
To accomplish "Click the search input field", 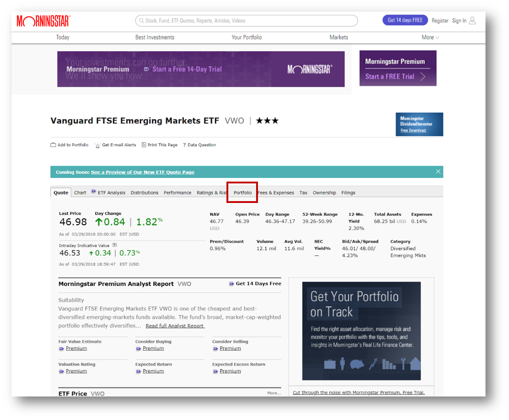I will coord(246,21).
